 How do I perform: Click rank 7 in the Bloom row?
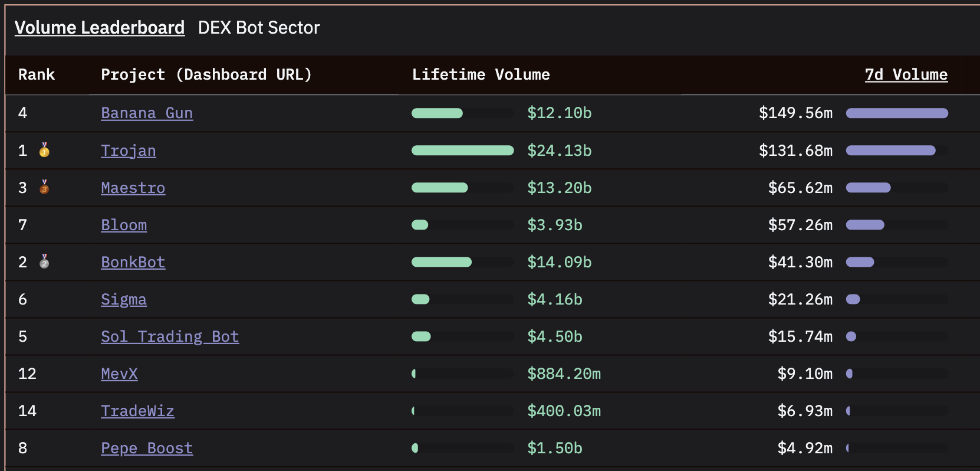click(x=22, y=225)
